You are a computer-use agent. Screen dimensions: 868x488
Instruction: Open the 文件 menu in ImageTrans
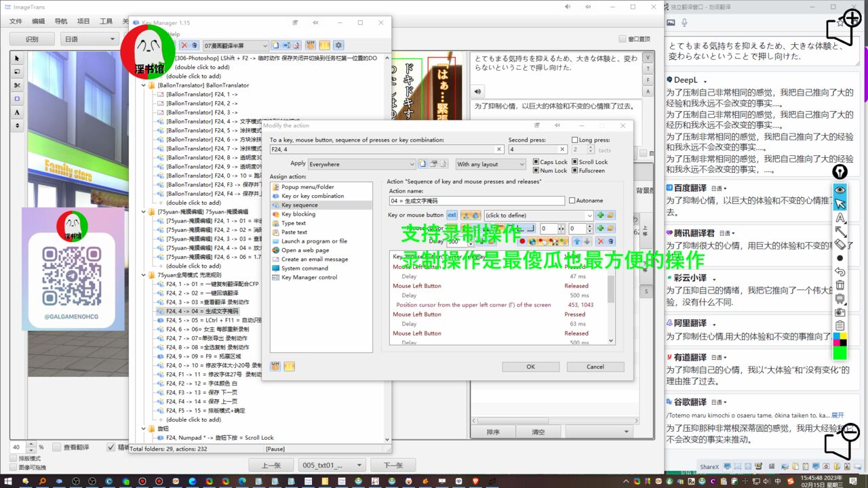16,21
